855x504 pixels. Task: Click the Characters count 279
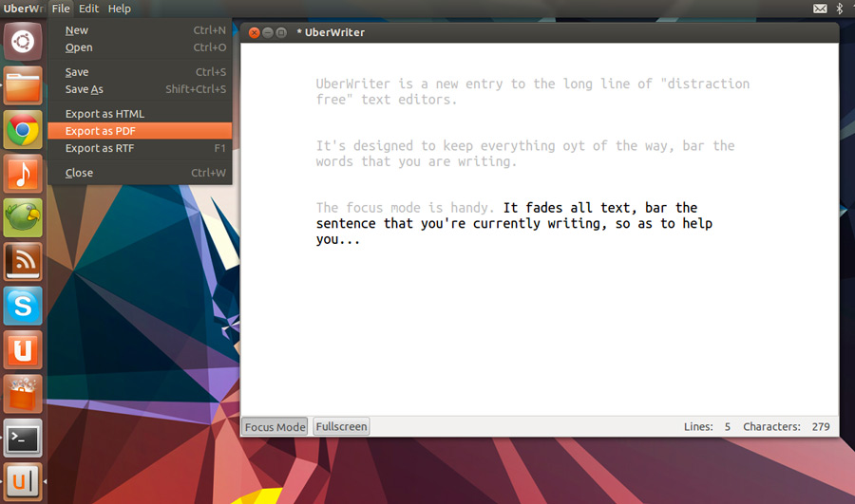pos(821,426)
